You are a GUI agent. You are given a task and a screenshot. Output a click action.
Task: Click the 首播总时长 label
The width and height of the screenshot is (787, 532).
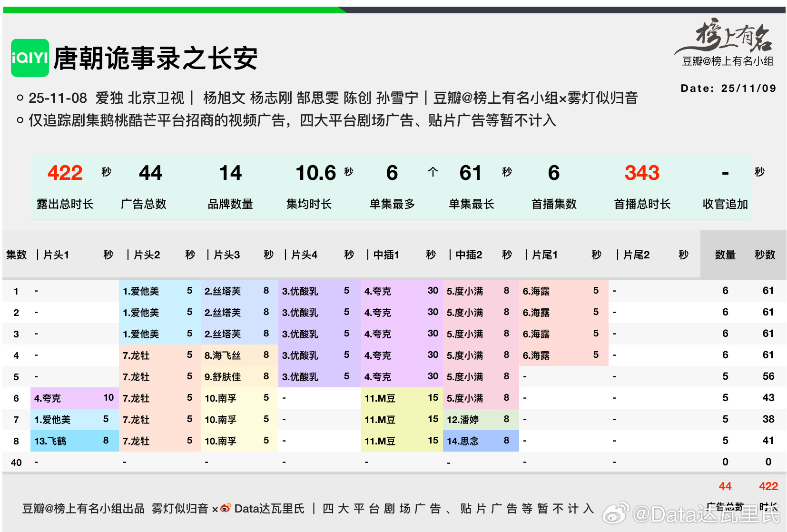(x=642, y=204)
